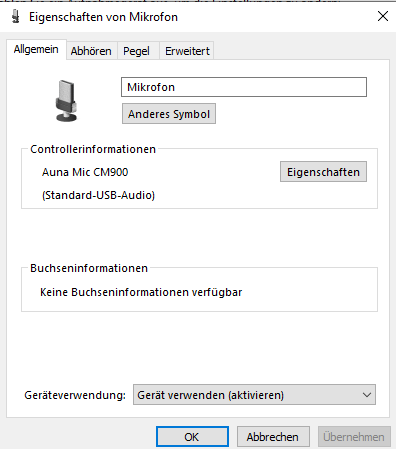Click the greyed-out Übernehmen button

(x=354, y=437)
